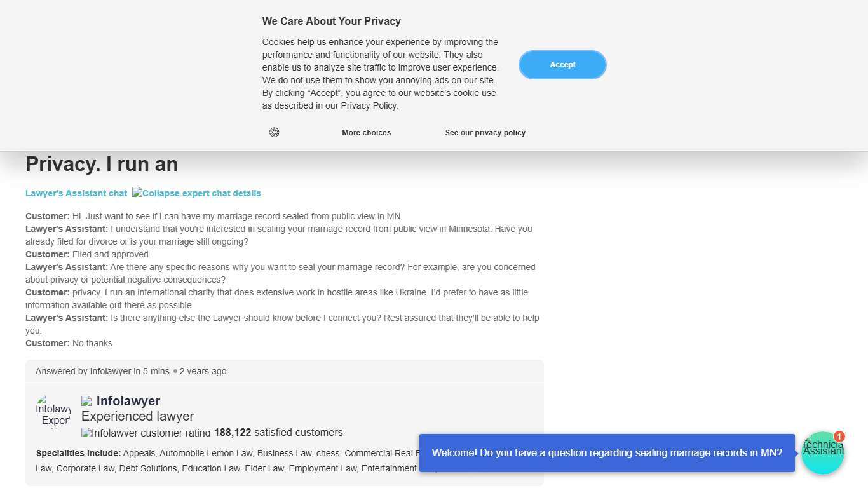Open the Technician Assistant chat bubble icon
The height and width of the screenshot is (488, 868).
822,453
